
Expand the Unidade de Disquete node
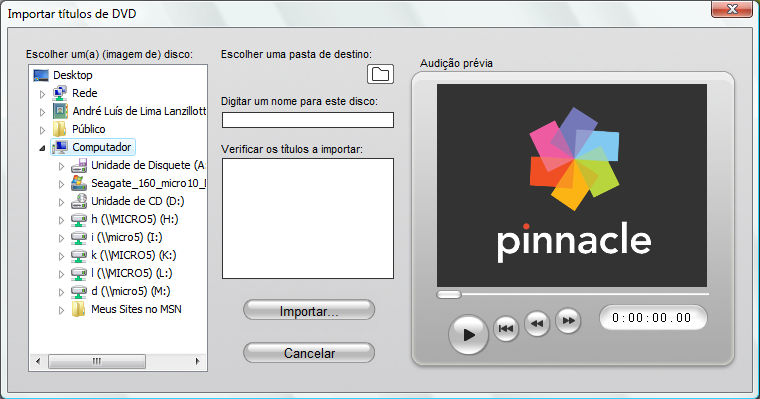(62, 166)
